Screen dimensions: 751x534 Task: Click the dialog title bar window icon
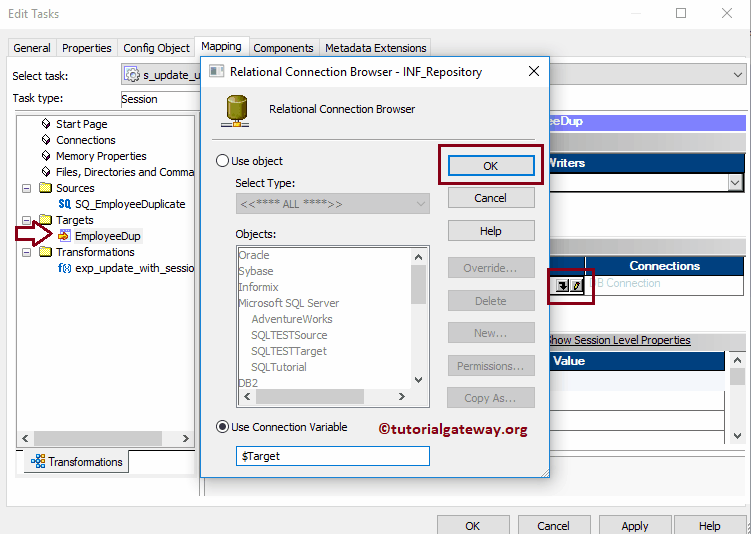pyautogui.click(x=216, y=71)
